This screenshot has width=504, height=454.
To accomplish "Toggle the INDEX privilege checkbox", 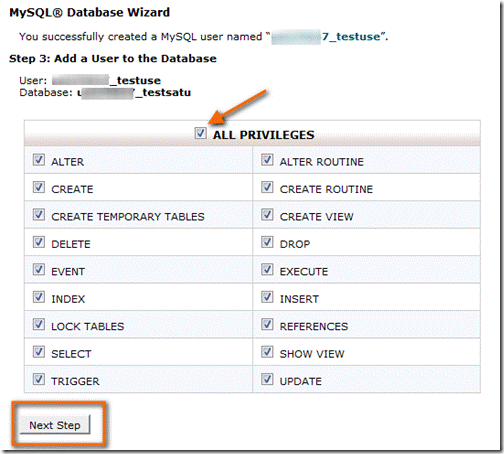I will click(39, 297).
